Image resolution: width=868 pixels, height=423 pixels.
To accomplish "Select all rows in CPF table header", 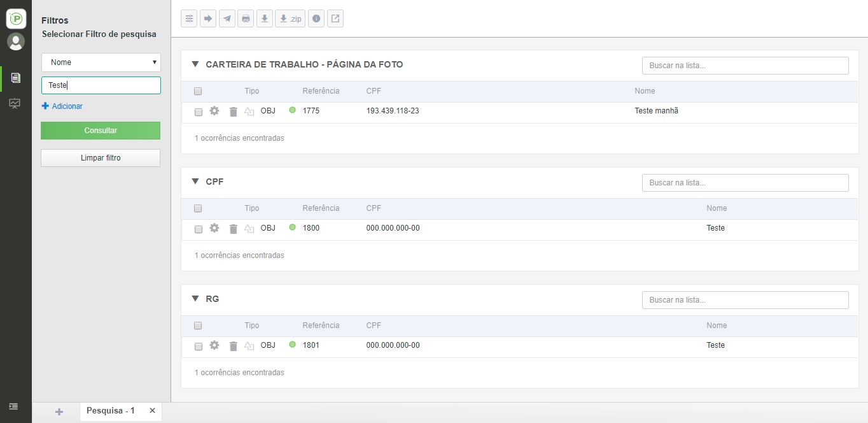I will coord(198,208).
